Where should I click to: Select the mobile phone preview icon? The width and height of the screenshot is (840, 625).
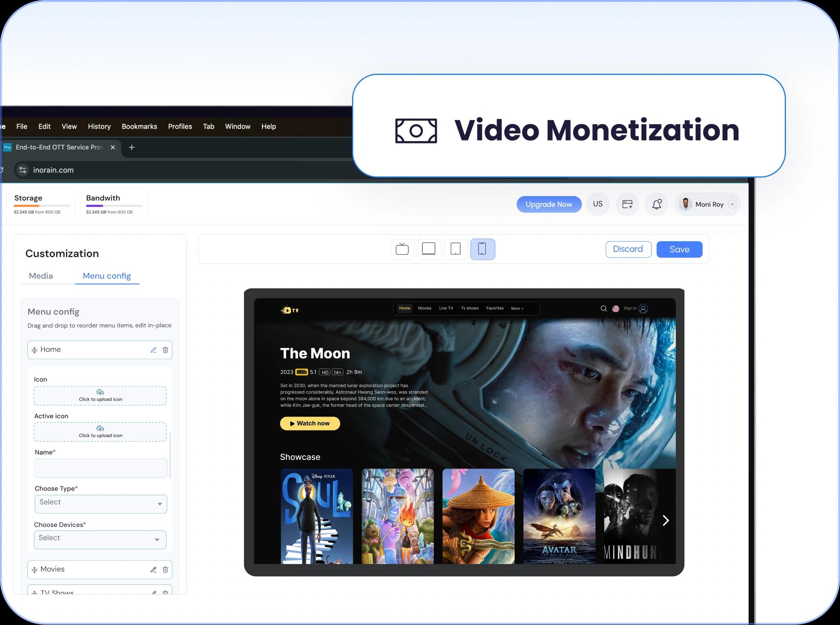(483, 249)
